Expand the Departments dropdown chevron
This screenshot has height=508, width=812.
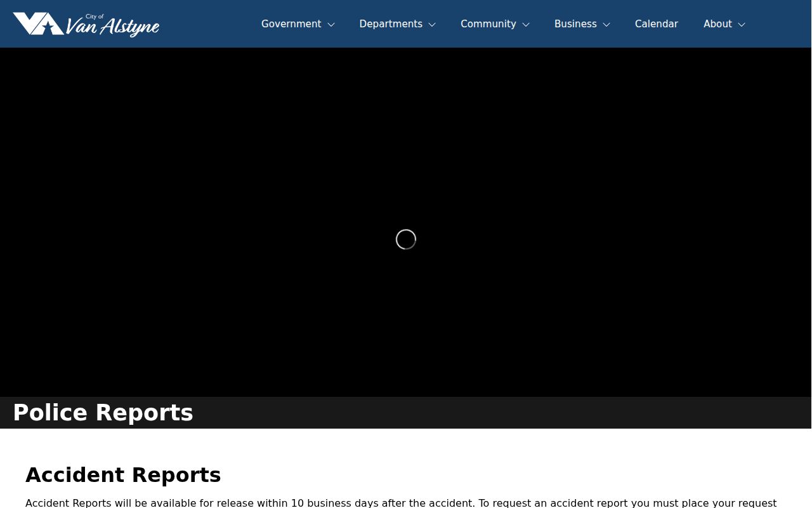click(x=432, y=25)
